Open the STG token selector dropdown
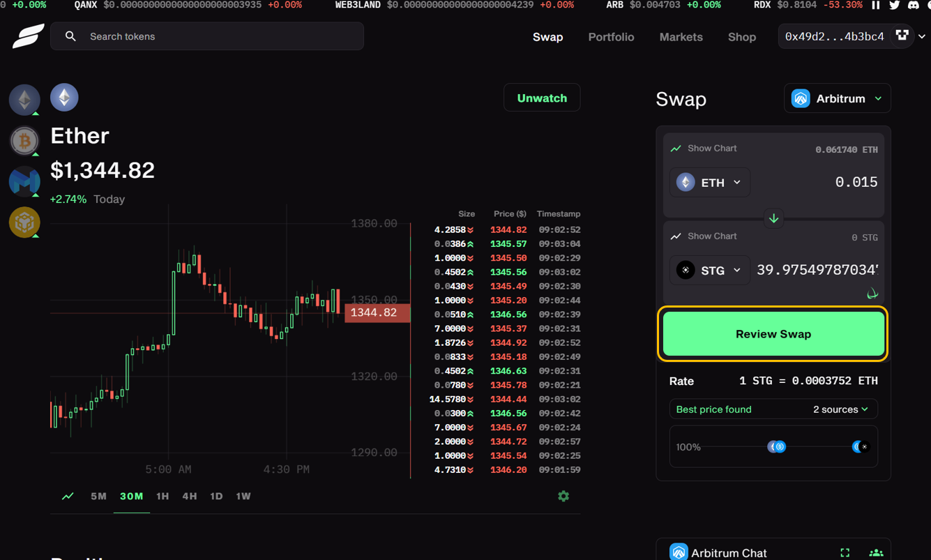Viewport: 931px width, 560px height. [710, 271]
